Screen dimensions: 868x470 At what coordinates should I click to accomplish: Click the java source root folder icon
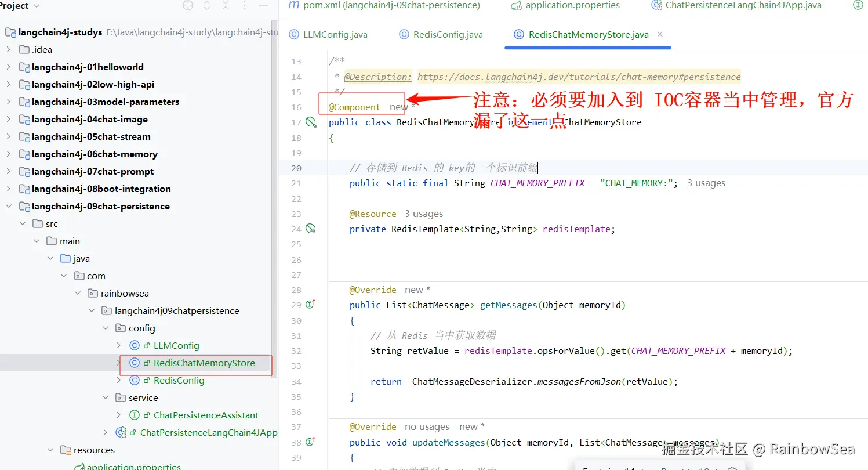point(66,258)
